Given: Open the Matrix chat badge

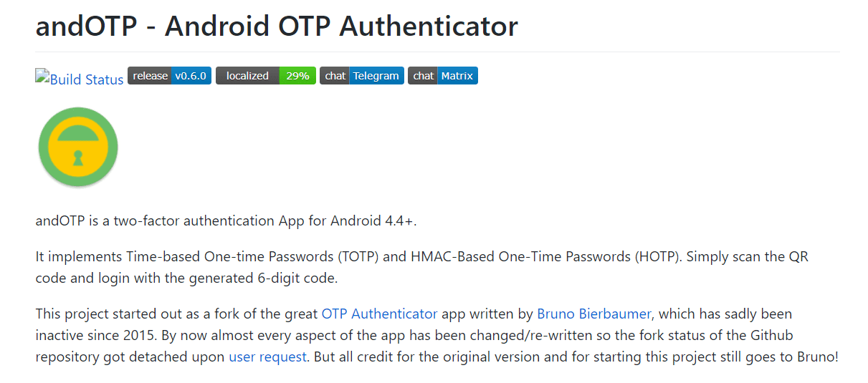Looking at the screenshot, I should click(x=442, y=76).
